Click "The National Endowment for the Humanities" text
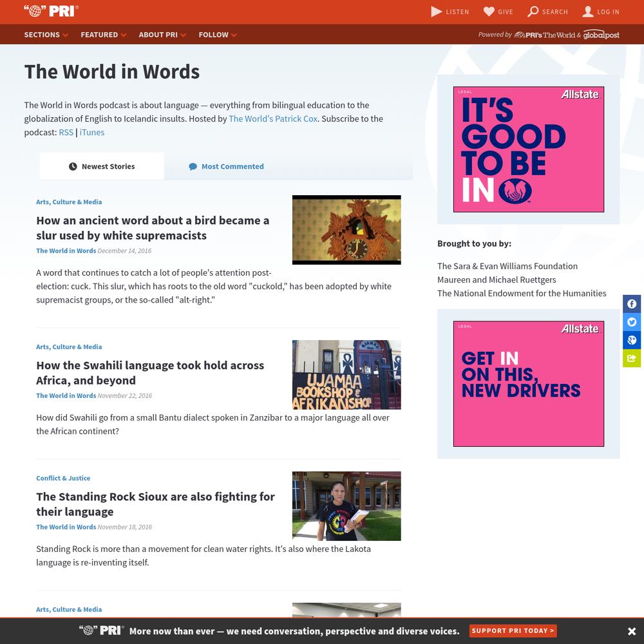 coord(522,293)
